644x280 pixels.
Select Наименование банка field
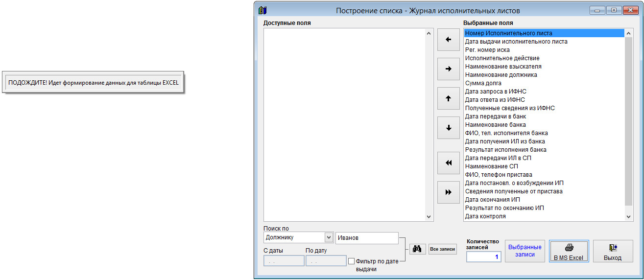pyautogui.click(x=544, y=125)
